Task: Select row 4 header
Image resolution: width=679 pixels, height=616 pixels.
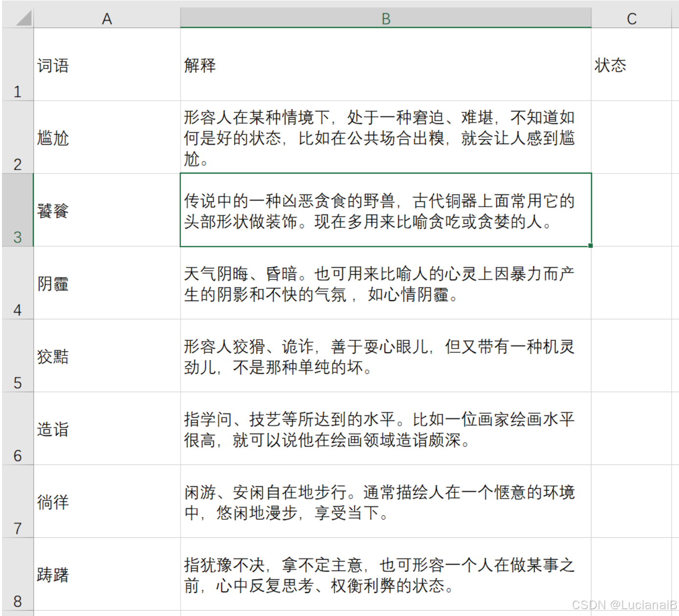Action: (18, 283)
